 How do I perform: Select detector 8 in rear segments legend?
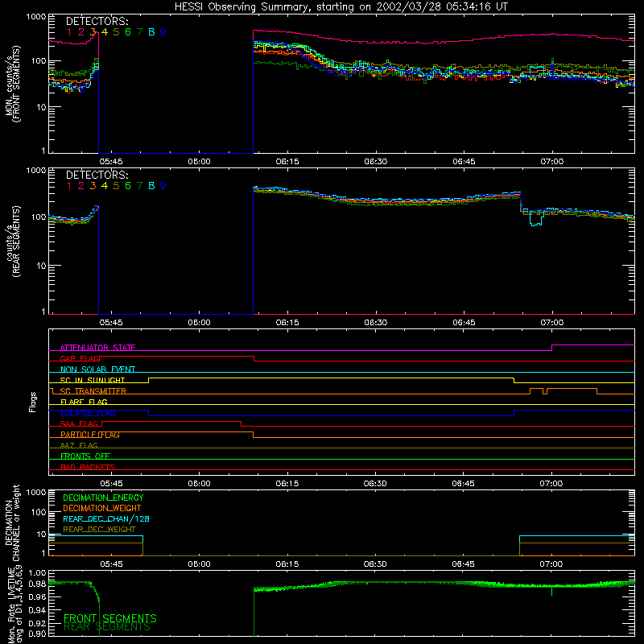point(151,186)
